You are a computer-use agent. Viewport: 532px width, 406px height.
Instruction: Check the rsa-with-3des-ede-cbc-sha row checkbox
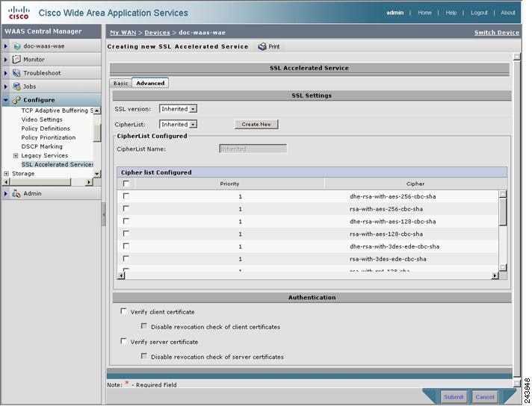[x=126, y=258]
